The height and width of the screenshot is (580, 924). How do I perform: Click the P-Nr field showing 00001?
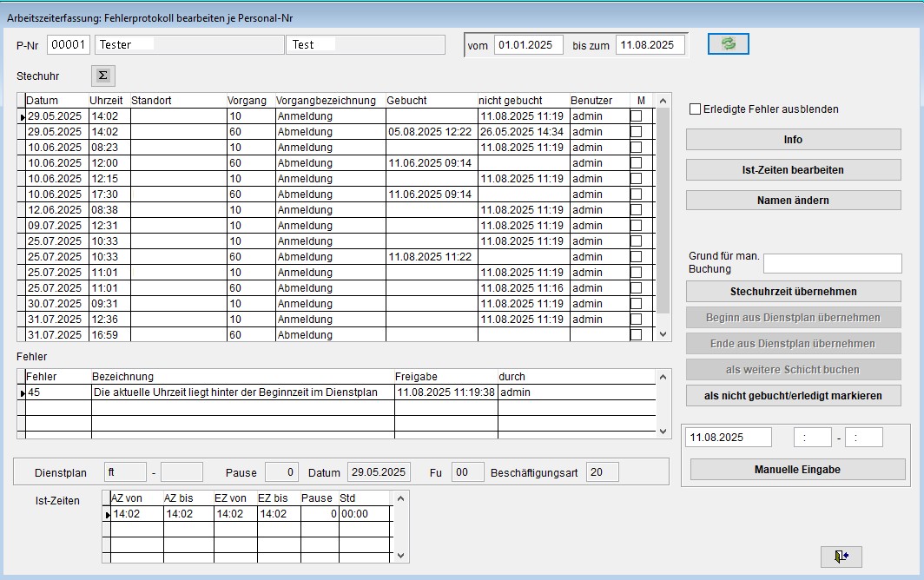pyautogui.click(x=69, y=45)
